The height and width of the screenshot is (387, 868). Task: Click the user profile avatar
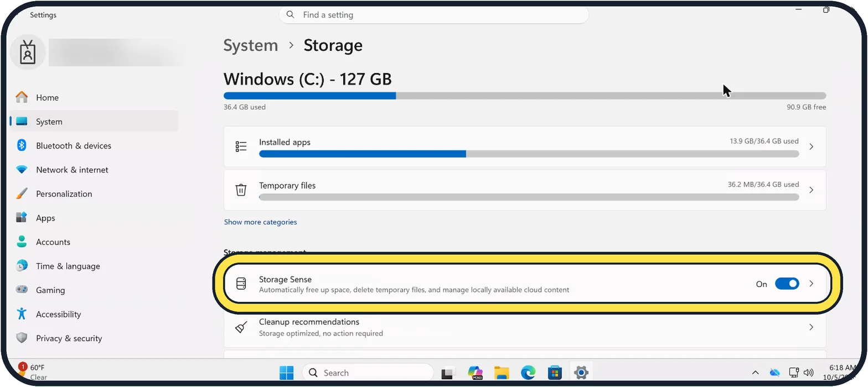coord(28,53)
